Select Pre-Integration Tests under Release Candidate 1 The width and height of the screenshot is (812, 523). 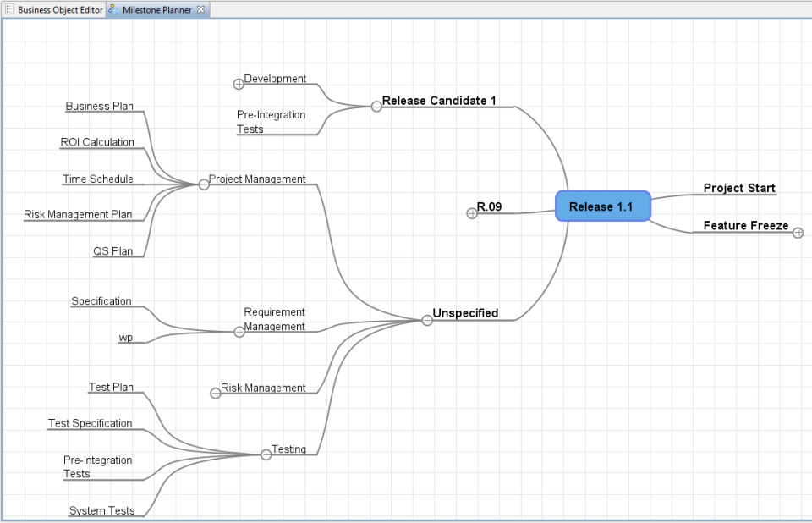(271, 122)
